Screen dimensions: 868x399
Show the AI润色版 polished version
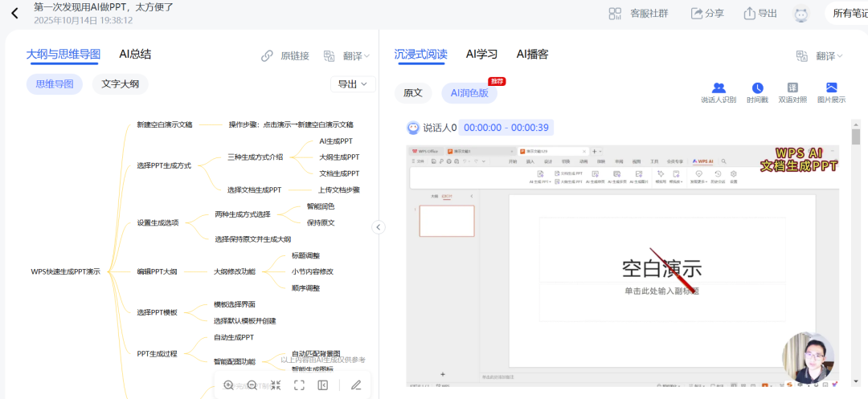tap(469, 93)
